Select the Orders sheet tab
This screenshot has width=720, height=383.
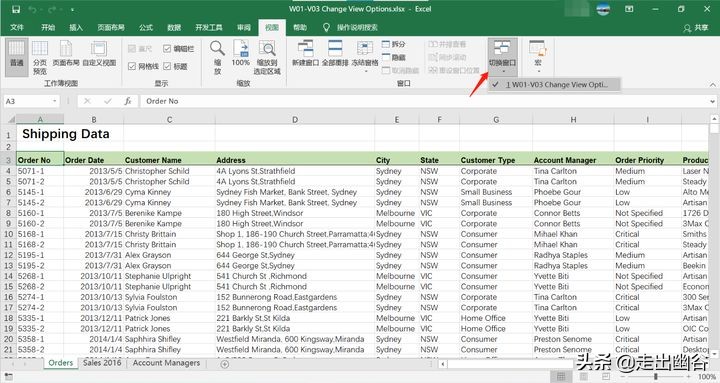pos(61,363)
